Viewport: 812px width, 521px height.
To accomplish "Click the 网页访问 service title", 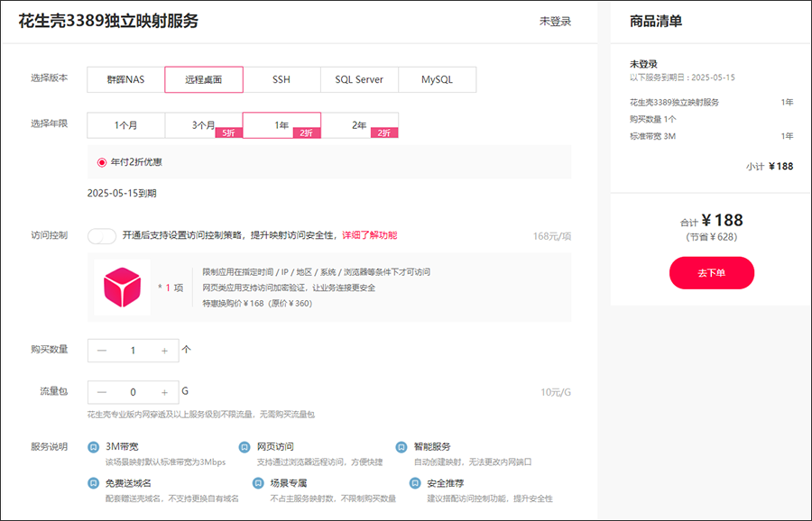I will pyautogui.click(x=275, y=446).
